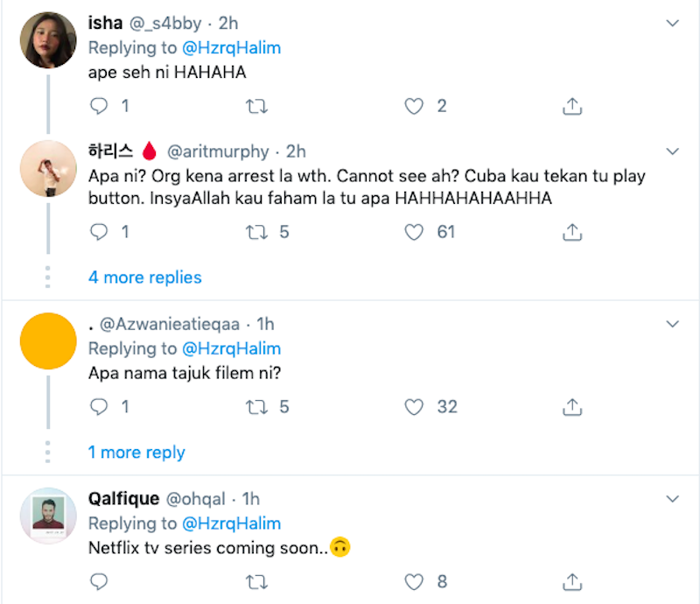Click the orange avatar of @Azwanieatieqaa

click(x=48, y=341)
